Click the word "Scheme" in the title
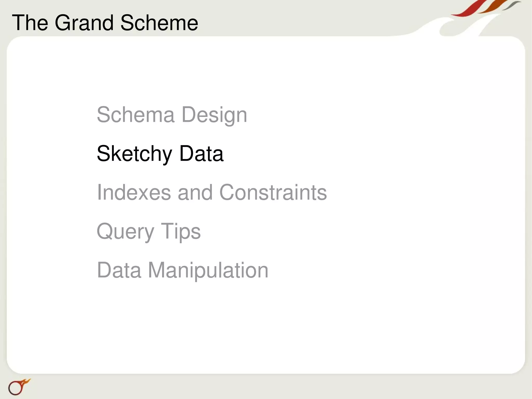 click(159, 23)
